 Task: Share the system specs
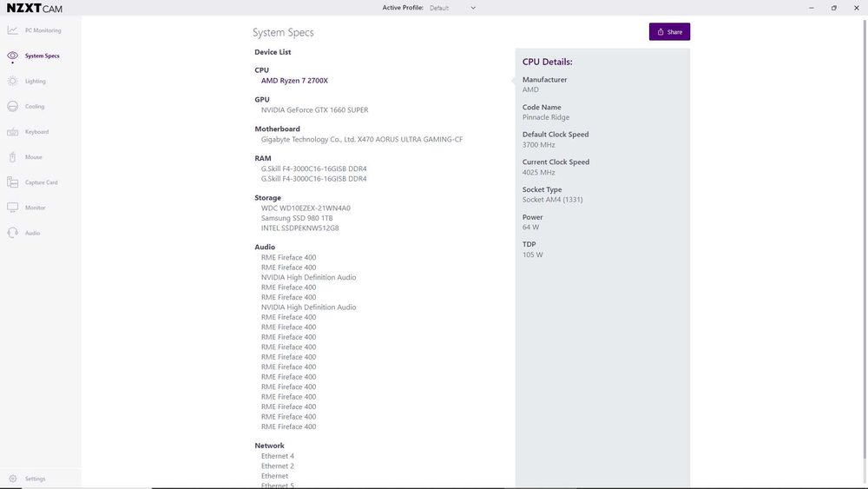pos(669,31)
